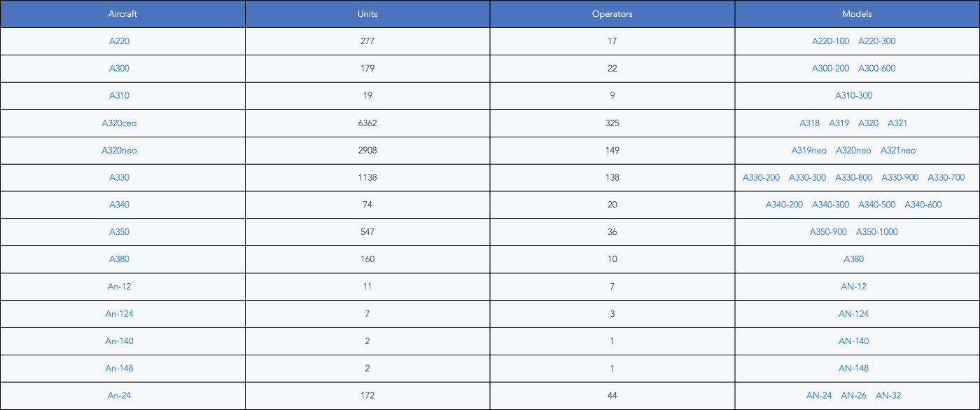Viewport: 980px width, 410px height.
Task: Click the A220-300 model link
Action: pyautogui.click(x=876, y=41)
